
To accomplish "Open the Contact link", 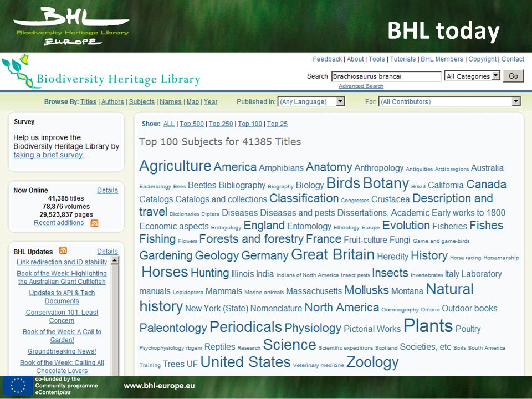I will click(513, 59).
